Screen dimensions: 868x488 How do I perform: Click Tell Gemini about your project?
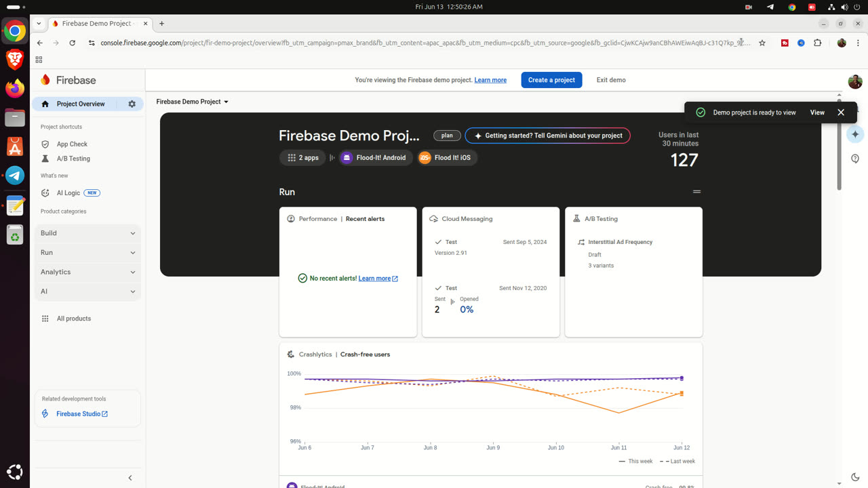pyautogui.click(x=548, y=136)
